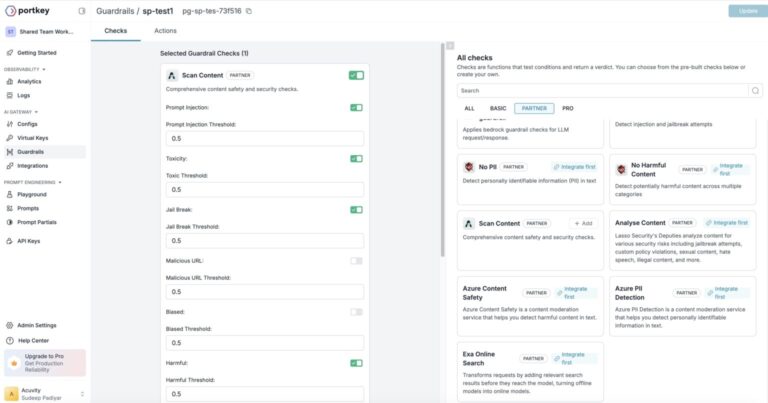Screen dimensions: 768x403
Task: Open the Help Center
Action: pos(33,340)
